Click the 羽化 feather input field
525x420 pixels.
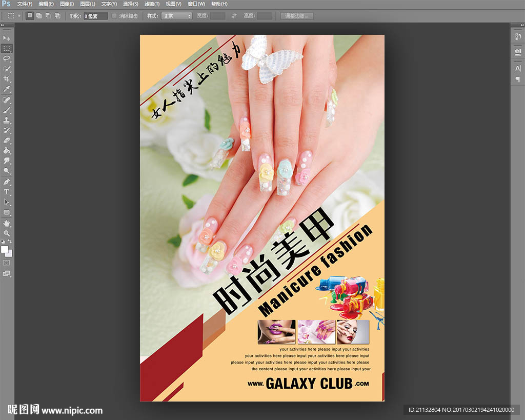click(95, 16)
